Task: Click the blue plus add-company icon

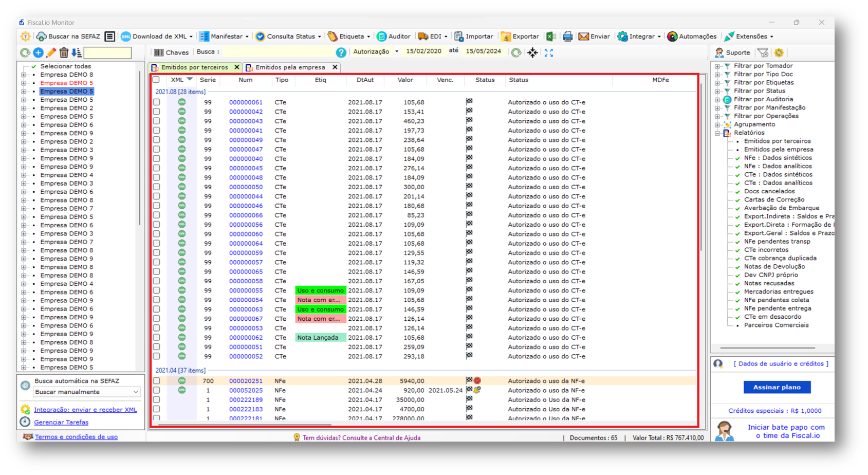Action: point(38,52)
